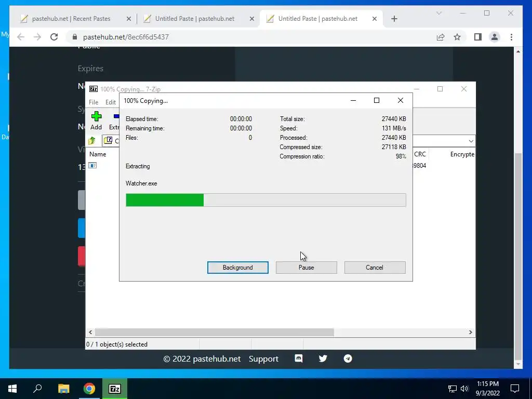Toggle the Chrome side panel icon

478,37
